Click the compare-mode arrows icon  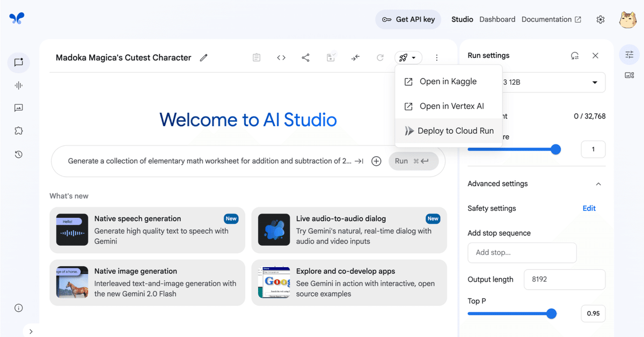coord(355,57)
